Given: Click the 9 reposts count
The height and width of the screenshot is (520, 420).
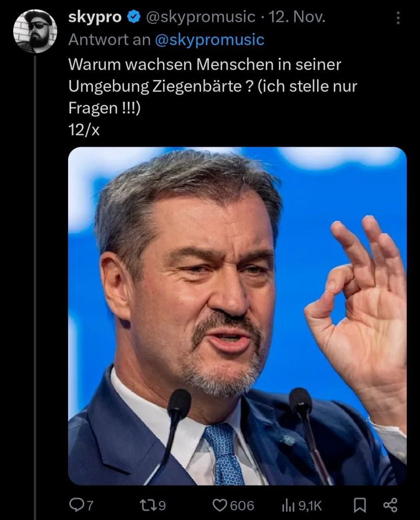Looking at the screenshot, I should click(161, 506).
